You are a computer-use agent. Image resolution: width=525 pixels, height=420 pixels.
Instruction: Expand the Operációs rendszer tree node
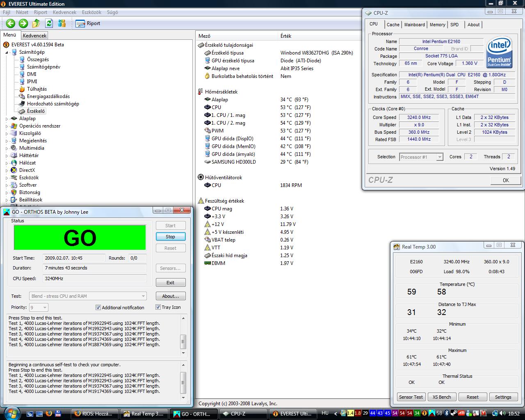pyautogui.click(x=7, y=126)
